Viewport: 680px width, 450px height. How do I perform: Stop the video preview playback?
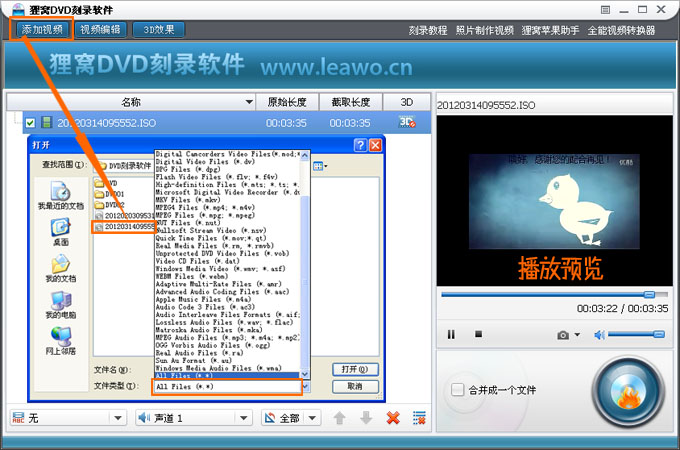(478, 334)
